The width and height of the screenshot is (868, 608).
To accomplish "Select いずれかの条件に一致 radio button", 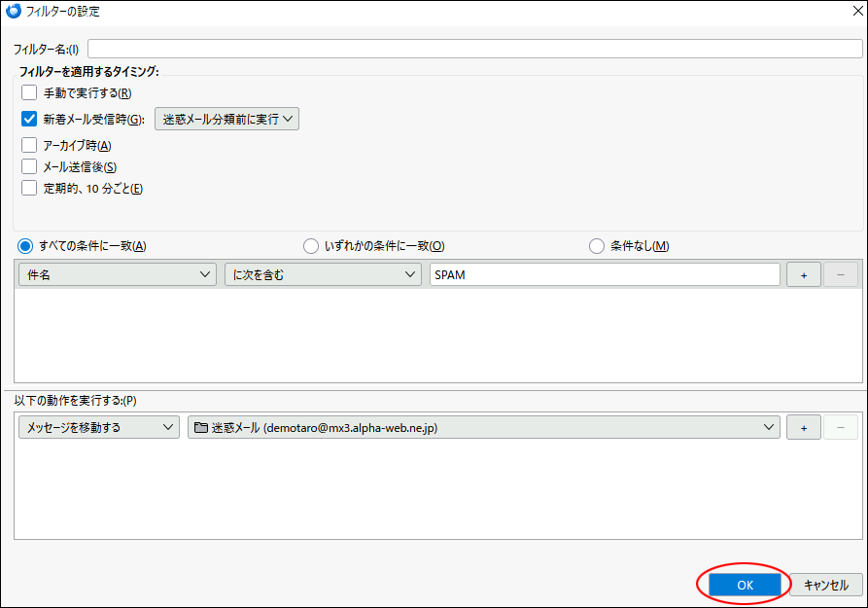I will point(311,246).
